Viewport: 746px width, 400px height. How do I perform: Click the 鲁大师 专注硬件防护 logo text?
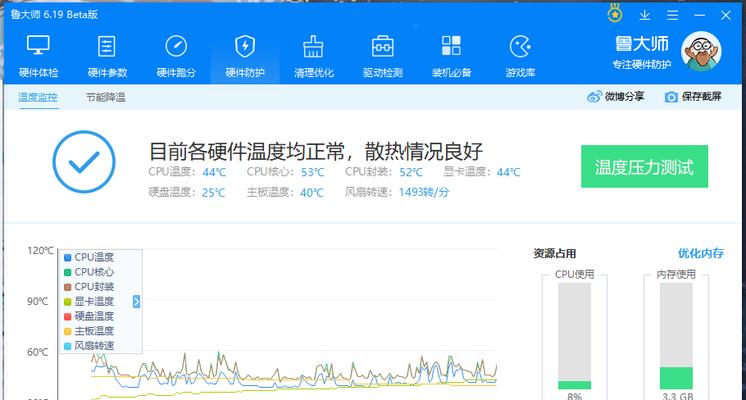click(x=641, y=52)
